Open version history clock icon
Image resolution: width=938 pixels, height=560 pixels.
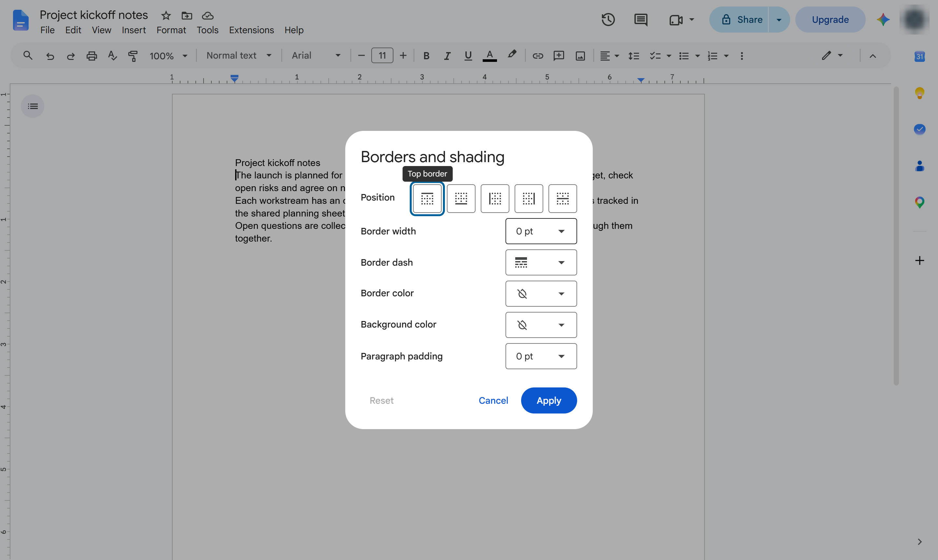coord(608,20)
